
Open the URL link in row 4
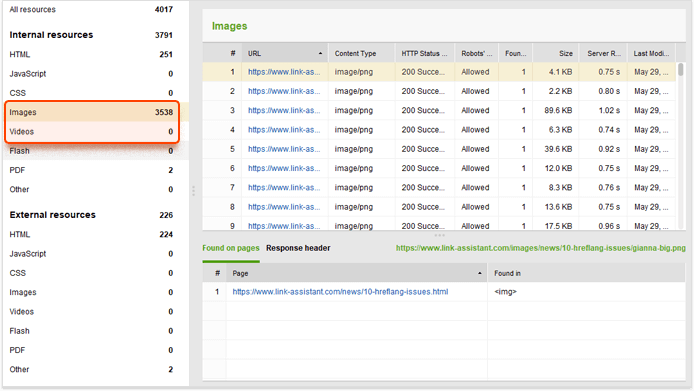pyautogui.click(x=284, y=130)
